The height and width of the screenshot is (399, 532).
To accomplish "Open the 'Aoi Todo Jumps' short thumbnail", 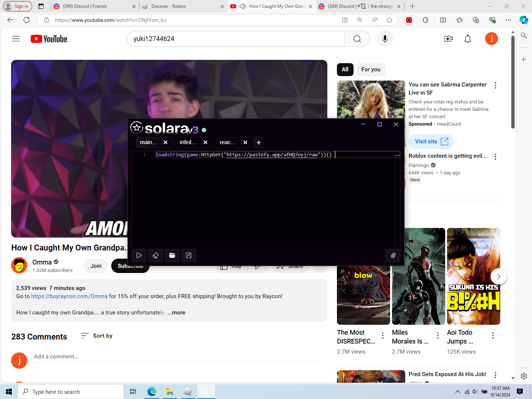I will (474, 276).
